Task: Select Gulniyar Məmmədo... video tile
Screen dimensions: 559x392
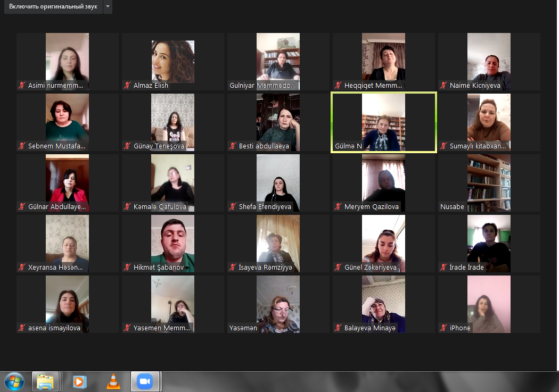Action: click(278, 61)
